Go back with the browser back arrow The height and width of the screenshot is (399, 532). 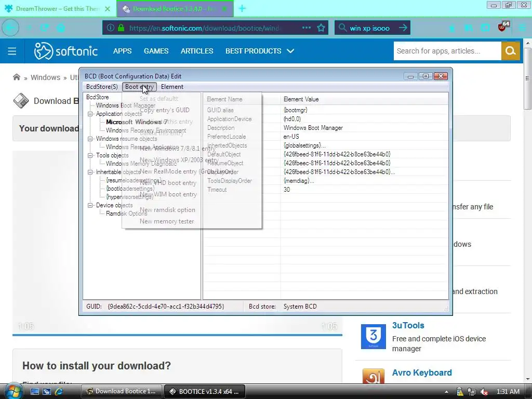point(10,28)
